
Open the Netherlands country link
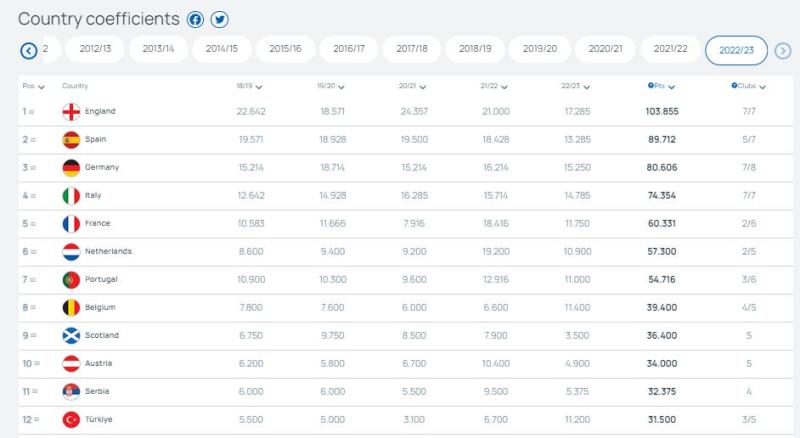point(109,251)
